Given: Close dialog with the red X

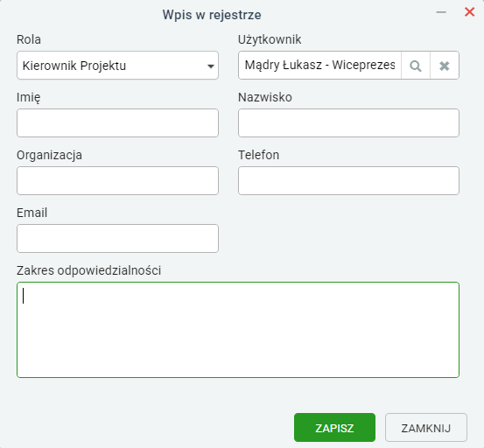Looking at the screenshot, I should pos(469,12).
